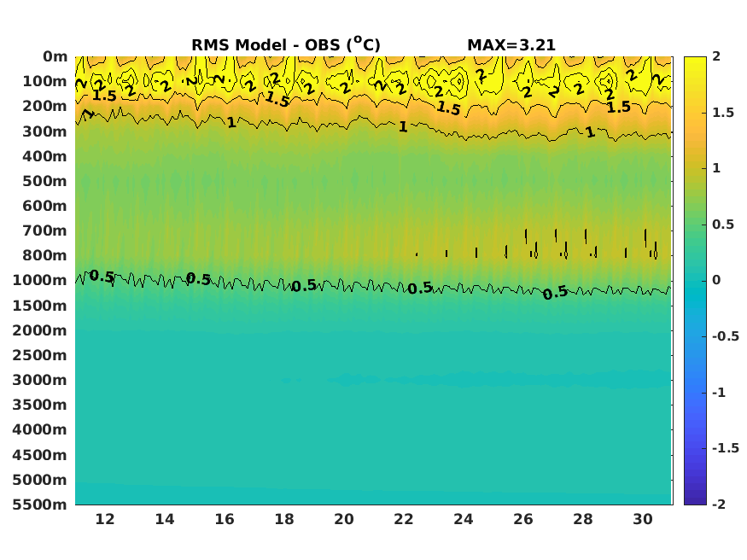Click the "1500m" depth axis label

(x=40, y=306)
